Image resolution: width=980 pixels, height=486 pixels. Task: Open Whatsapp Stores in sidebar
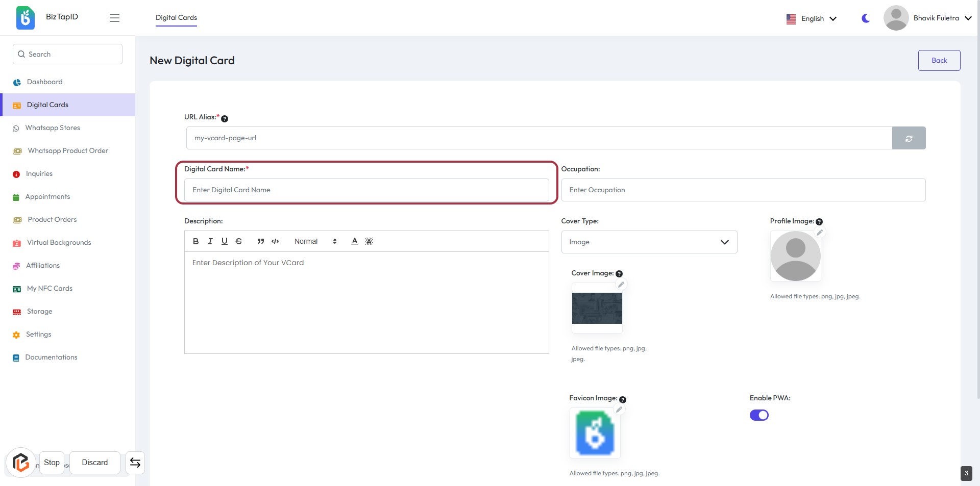coord(53,128)
